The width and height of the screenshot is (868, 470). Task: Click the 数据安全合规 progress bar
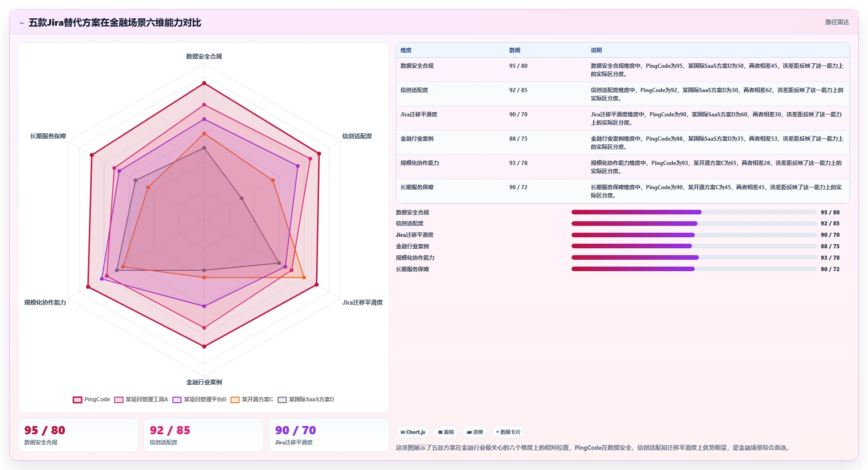694,212
